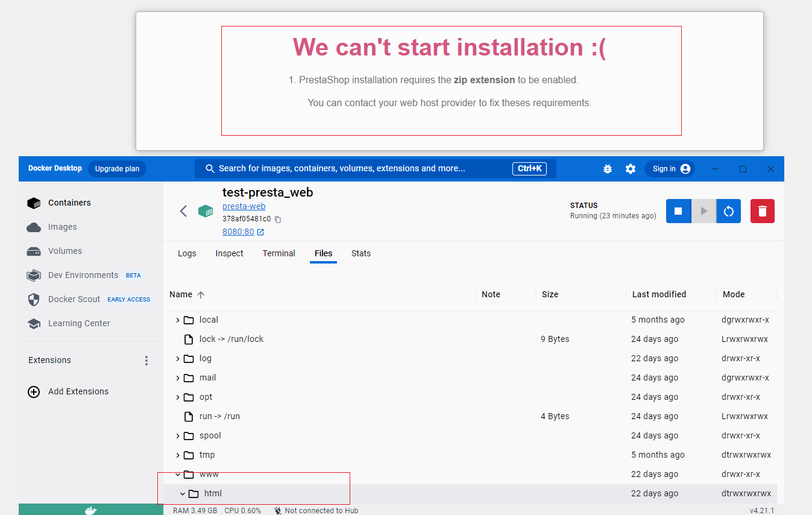812x515 pixels.
Task: Click Add Extensions label
Action: (78, 391)
